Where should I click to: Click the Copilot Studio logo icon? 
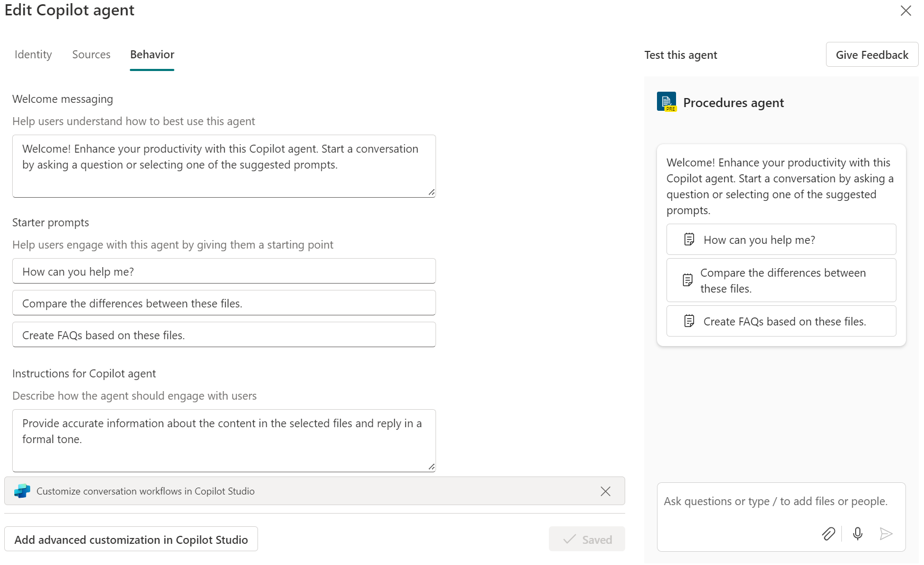(x=22, y=491)
